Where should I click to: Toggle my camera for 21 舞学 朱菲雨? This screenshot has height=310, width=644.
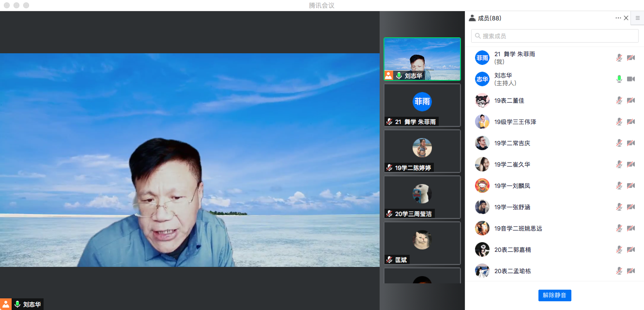pyautogui.click(x=630, y=58)
